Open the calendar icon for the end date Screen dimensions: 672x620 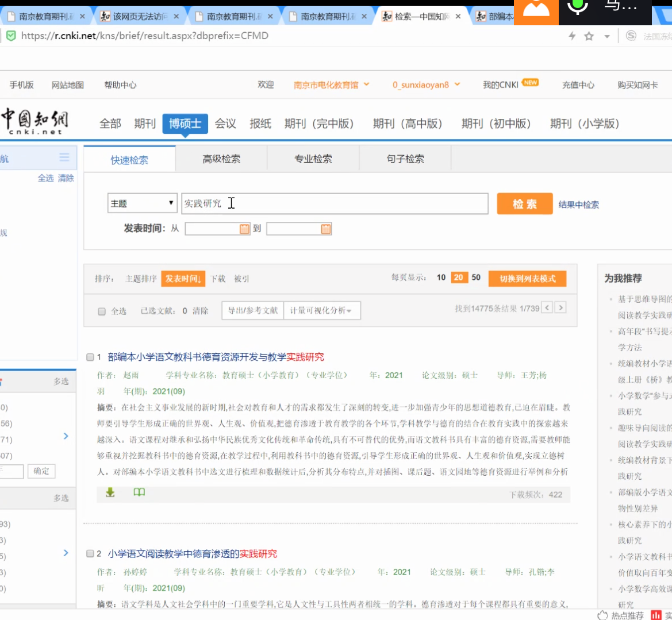[326, 229]
